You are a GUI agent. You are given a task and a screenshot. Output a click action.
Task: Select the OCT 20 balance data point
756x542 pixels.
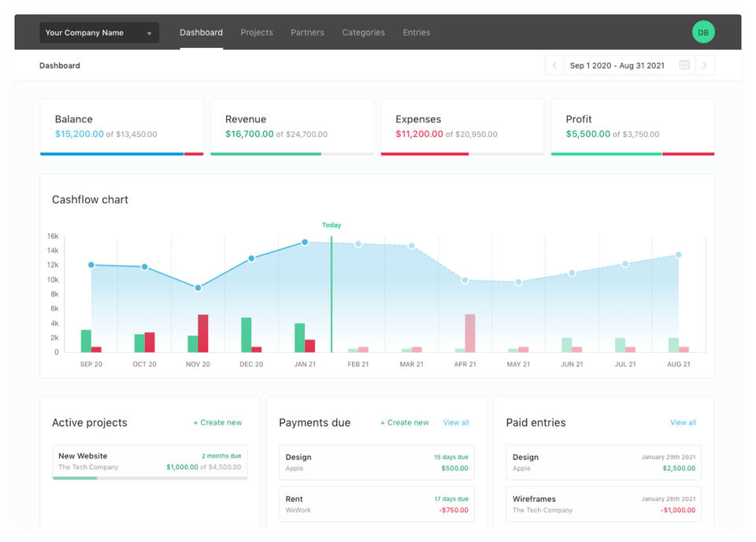tap(144, 266)
